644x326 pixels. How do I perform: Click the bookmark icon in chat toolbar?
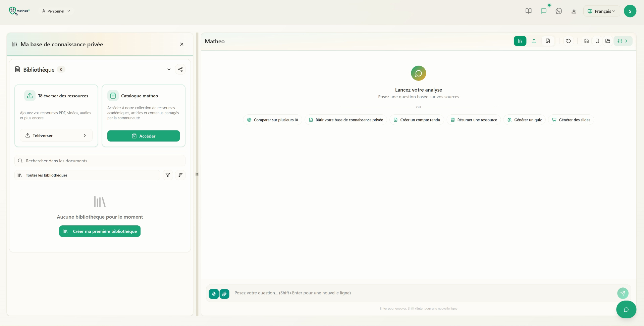[597, 41]
